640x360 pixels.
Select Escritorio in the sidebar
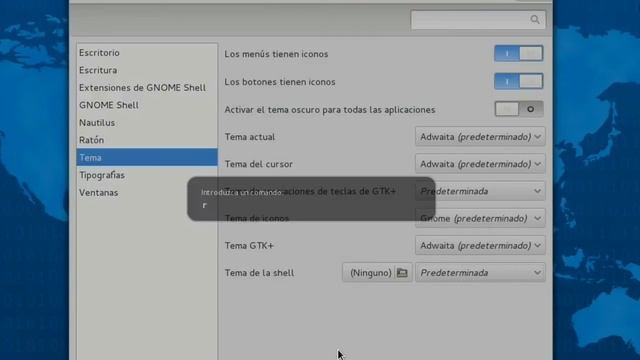point(147,53)
